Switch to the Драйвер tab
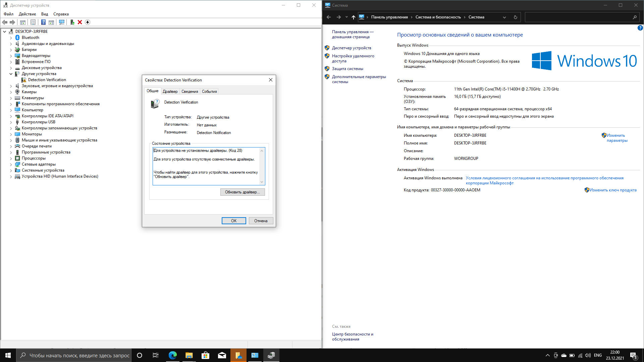The image size is (644, 362). click(x=170, y=92)
